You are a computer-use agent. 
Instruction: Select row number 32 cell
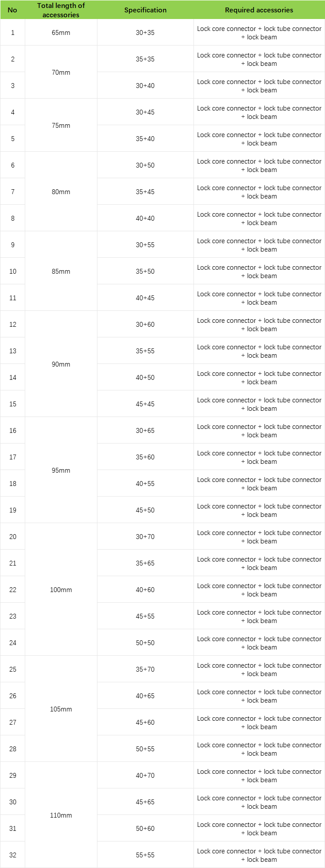pyautogui.click(x=12, y=855)
